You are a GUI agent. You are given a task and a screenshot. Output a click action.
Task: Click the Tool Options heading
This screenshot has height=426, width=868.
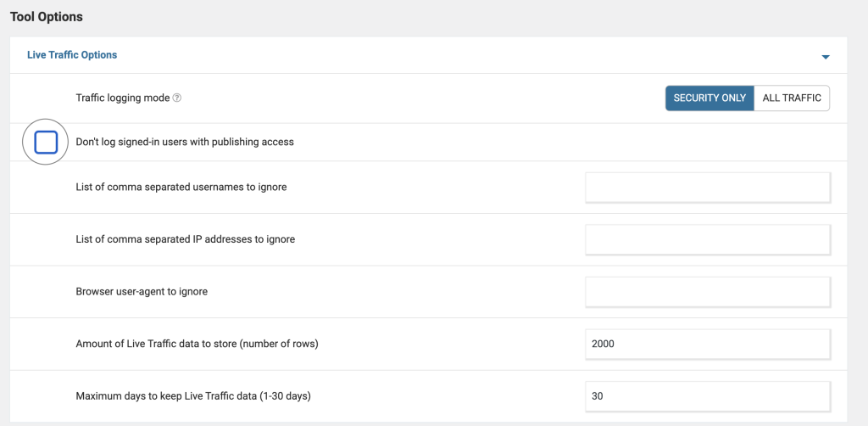click(47, 17)
